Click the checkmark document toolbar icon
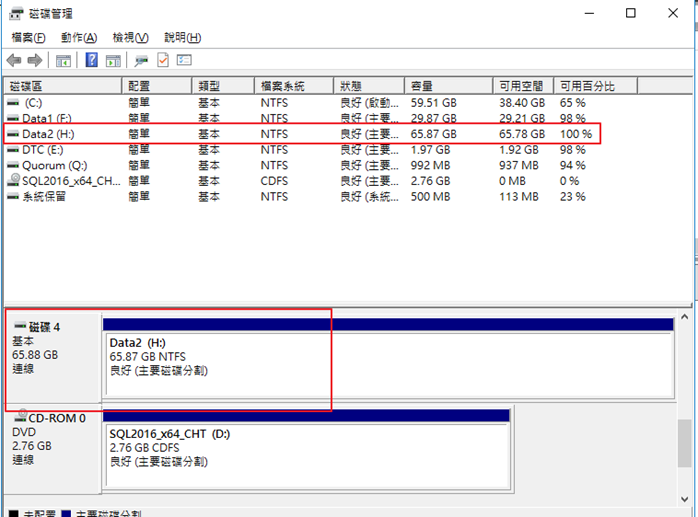 (x=162, y=60)
